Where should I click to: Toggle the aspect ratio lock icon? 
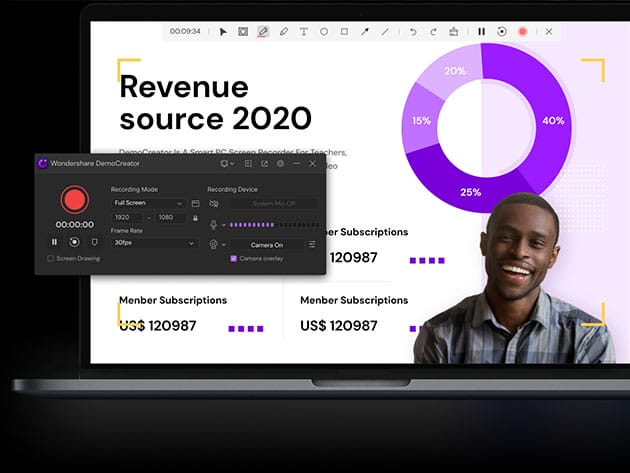coord(195,217)
